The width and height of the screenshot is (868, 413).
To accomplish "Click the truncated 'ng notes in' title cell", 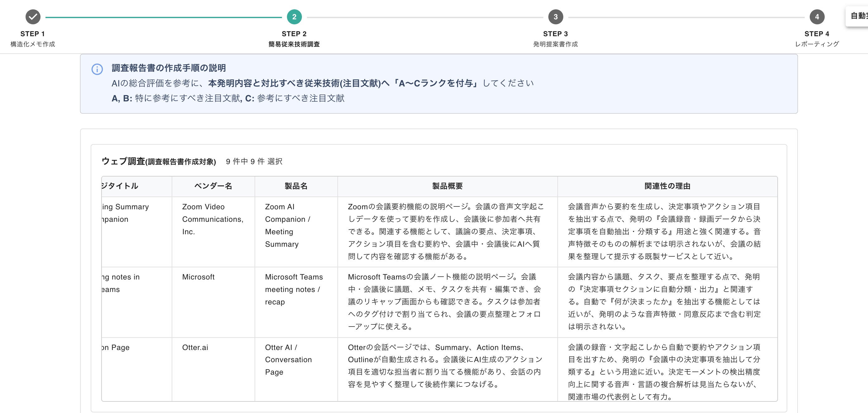I will [x=136, y=302].
